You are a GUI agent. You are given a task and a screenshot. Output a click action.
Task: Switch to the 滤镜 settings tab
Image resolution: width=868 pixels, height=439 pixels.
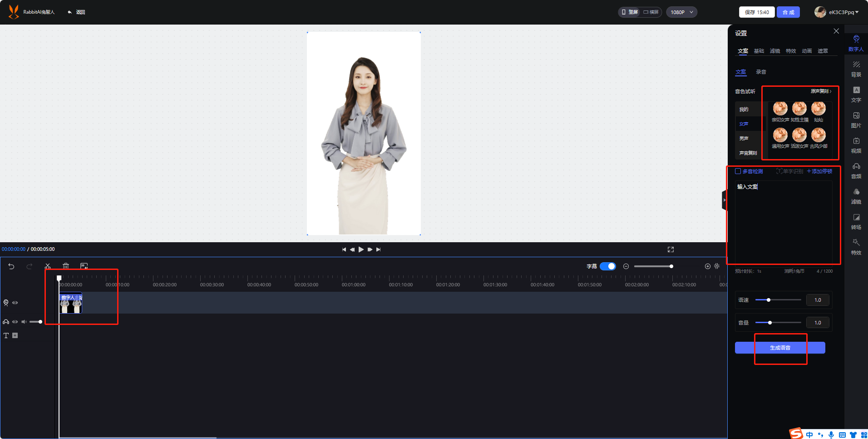click(775, 51)
